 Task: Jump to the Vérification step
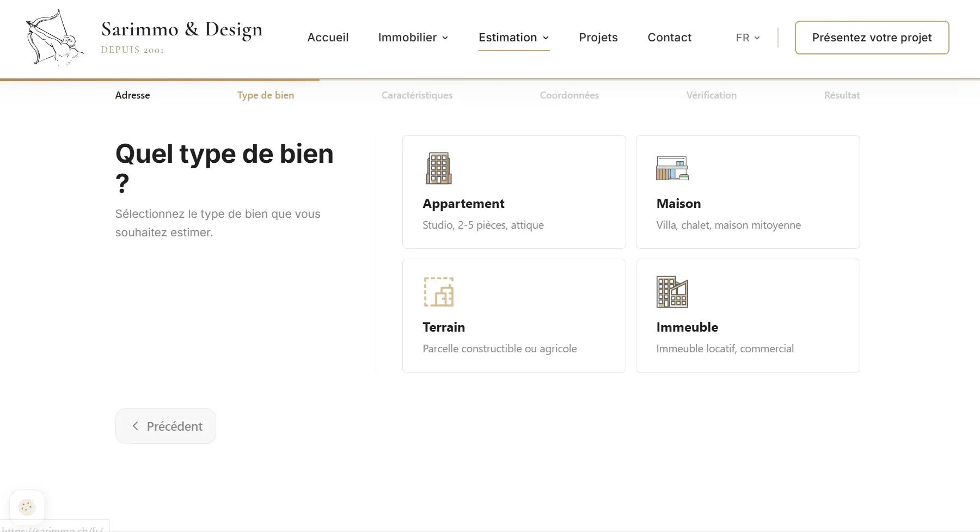[x=712, y=95]
